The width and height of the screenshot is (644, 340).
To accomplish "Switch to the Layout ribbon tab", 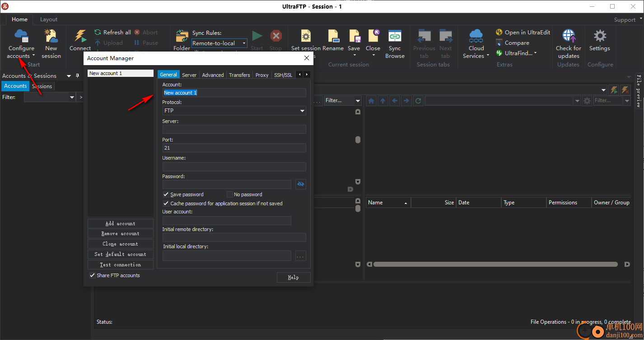I will point(49,19).
